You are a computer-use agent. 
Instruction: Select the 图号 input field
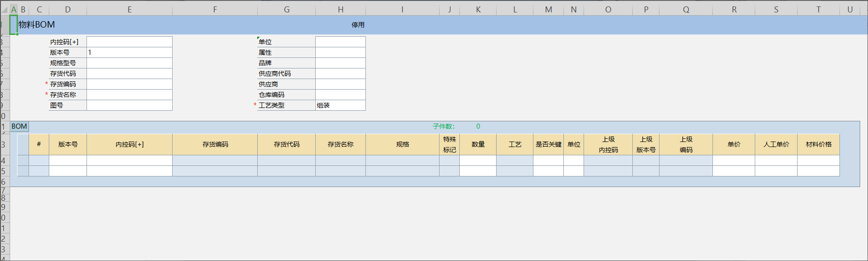coord(129,105)
